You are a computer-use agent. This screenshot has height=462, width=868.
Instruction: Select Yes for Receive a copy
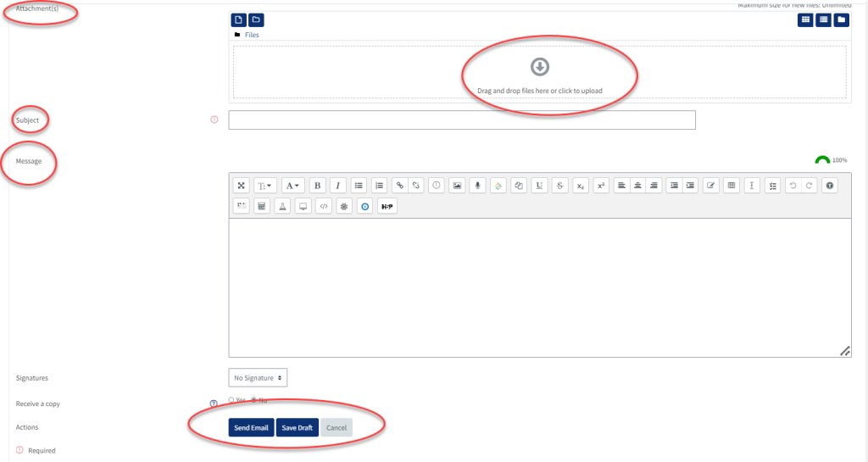pyautogui.click(x=231, y=400)
